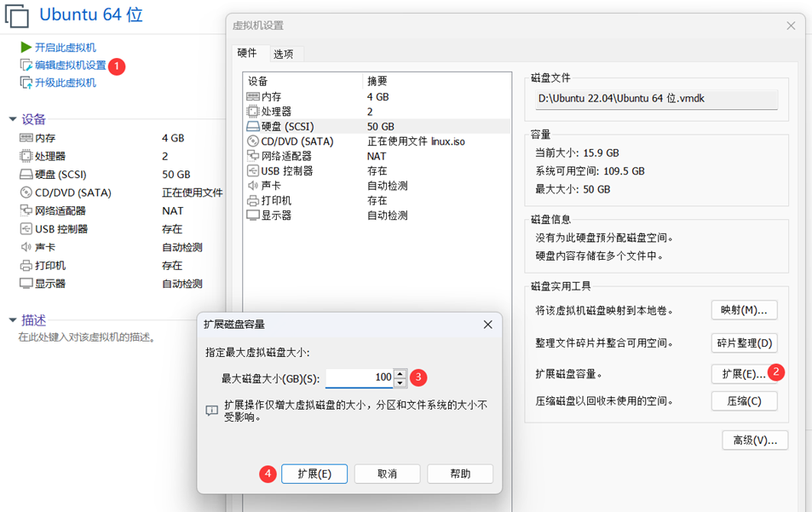Close the 扩展磁盘容量 dialog
Screen dimensions: 812x512
click(x=488, y=325)
